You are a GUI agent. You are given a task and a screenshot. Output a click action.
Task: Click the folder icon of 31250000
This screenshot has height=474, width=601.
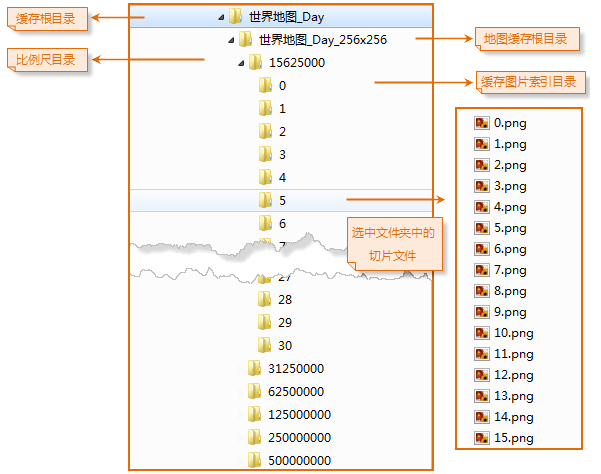pos(255,368)
